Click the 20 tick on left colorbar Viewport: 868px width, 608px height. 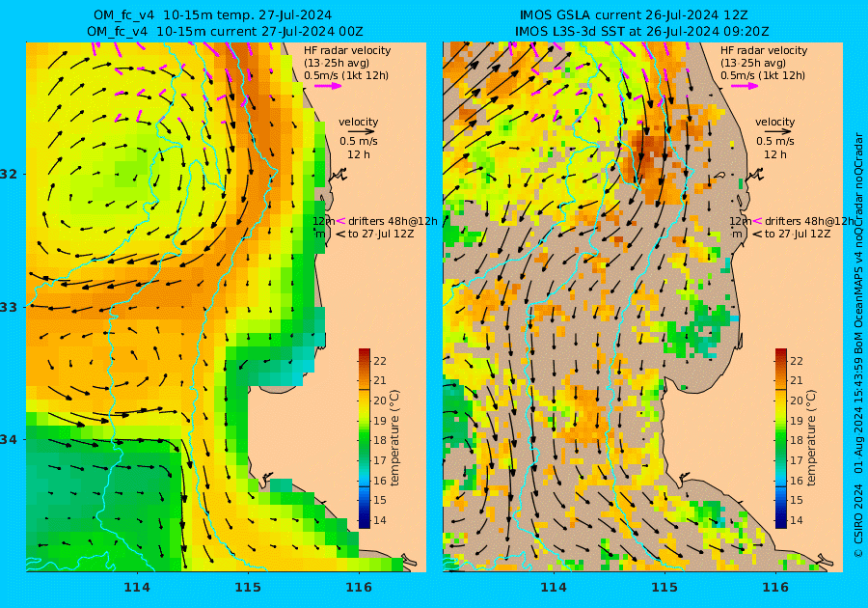[380, 401]
